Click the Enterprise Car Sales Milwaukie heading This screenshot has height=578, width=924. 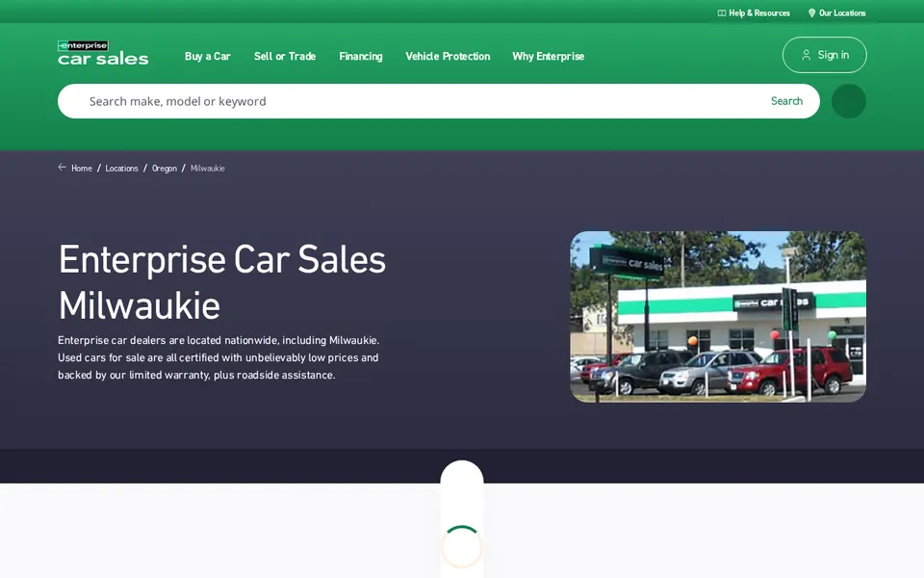222,282
